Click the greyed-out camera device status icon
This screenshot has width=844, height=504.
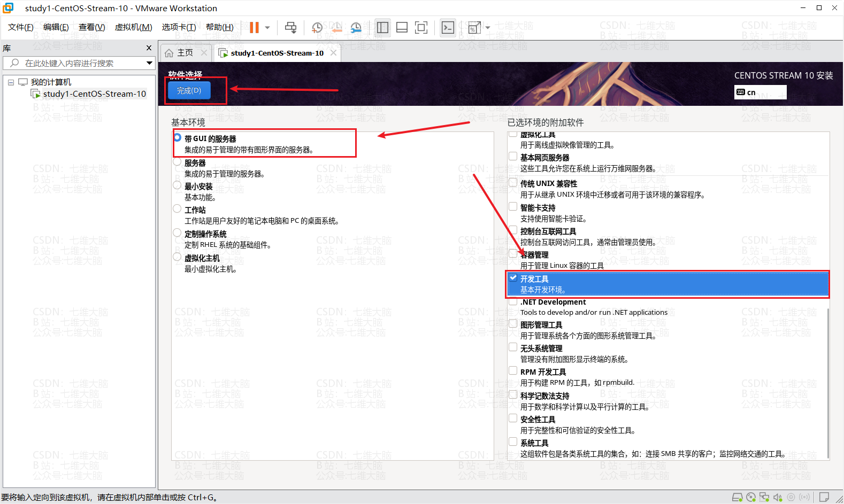point(791,497)
